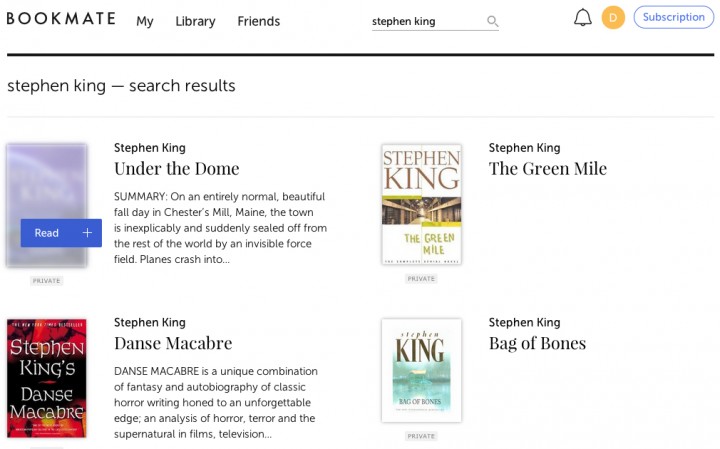Open The Green Mile book cover

coord(421,204)
